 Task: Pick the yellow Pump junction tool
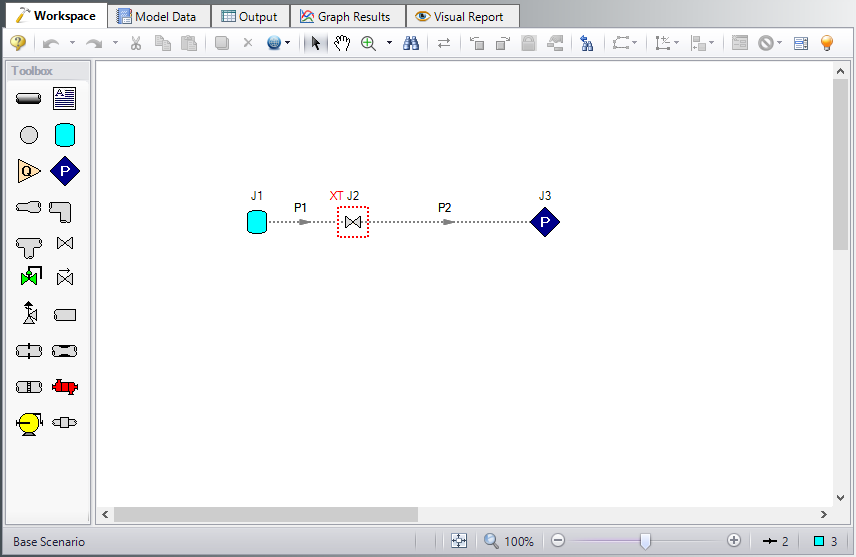point(29,423)
